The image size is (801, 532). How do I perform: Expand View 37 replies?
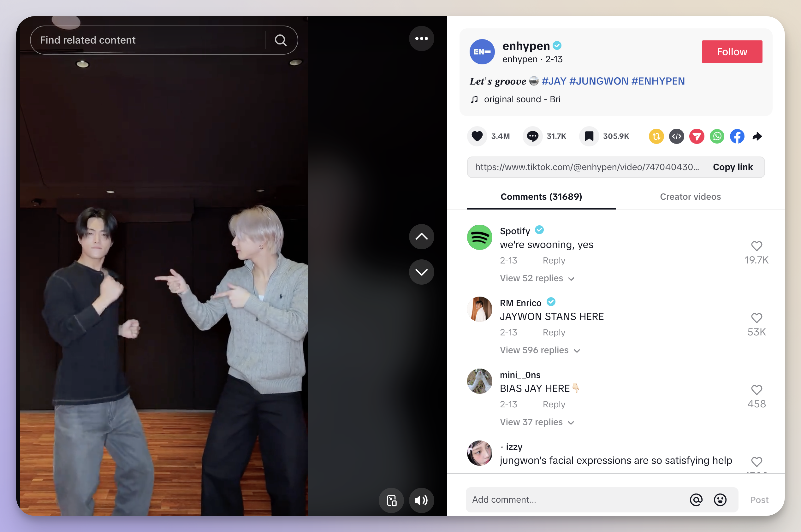pyautogui.click(x=537, y=422)
